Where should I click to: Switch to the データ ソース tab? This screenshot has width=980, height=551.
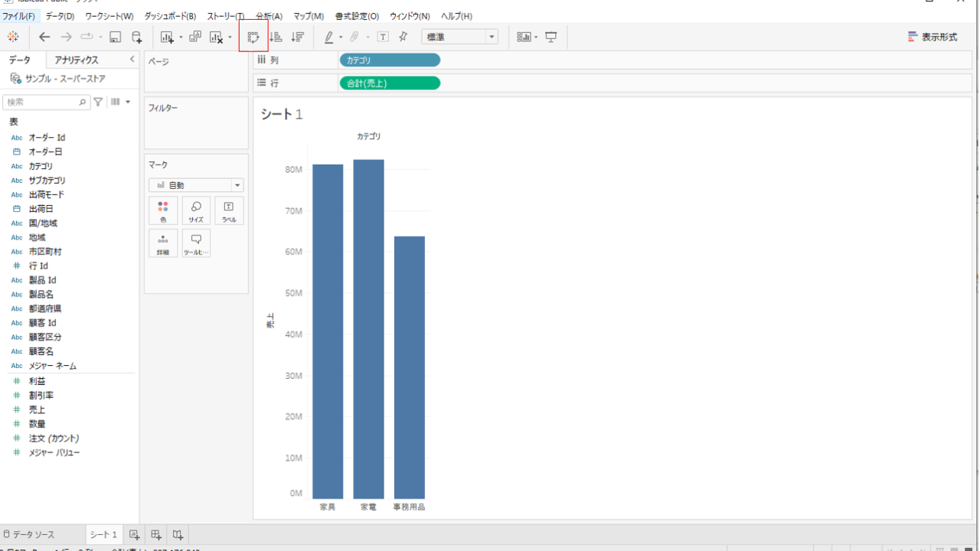click(x=28, y=534)
